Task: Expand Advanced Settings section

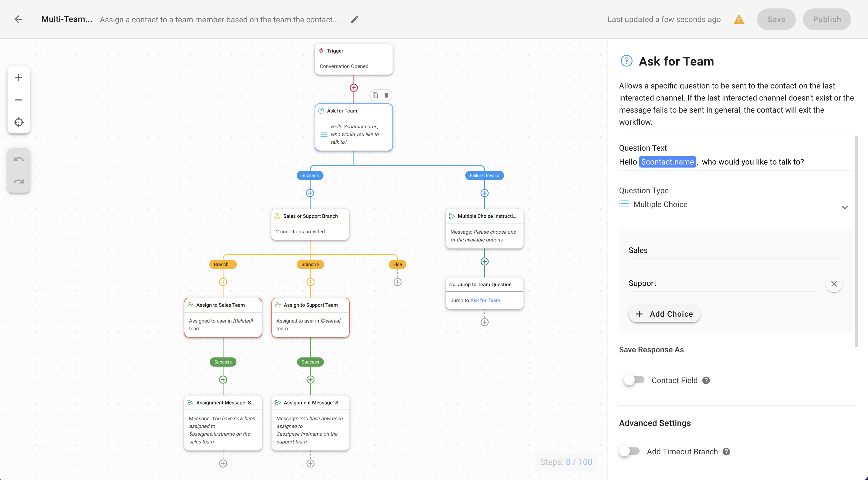Action: coord(655,423)
